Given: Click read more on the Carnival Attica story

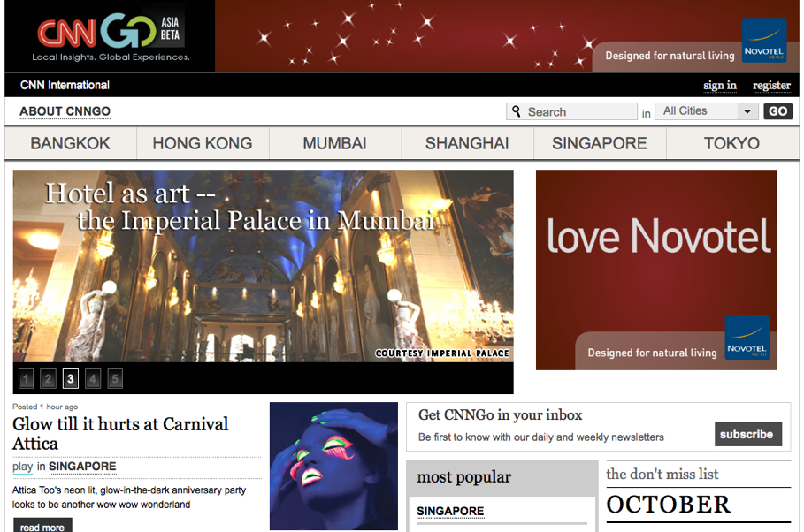Looking at the screenshot, I should [x=42, y=526].
